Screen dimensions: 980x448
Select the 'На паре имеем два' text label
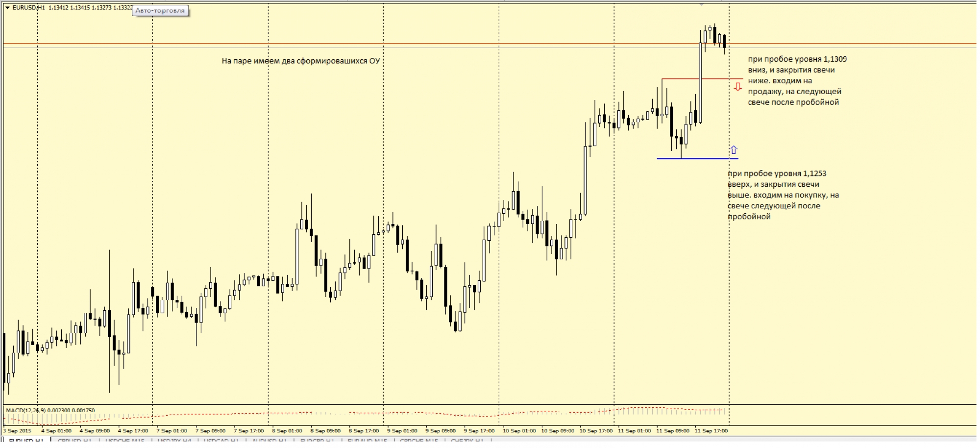pyautogui.click(x=300, y=61)
